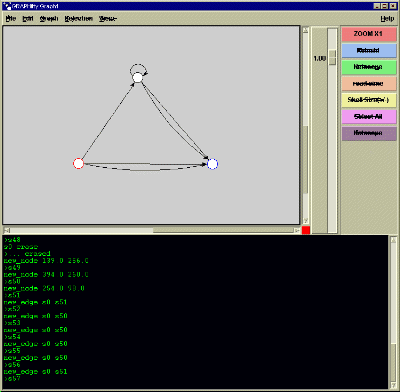Screen dimensions: 400x392
Task: Click the '... erased' console line
Action: [27, 254]
